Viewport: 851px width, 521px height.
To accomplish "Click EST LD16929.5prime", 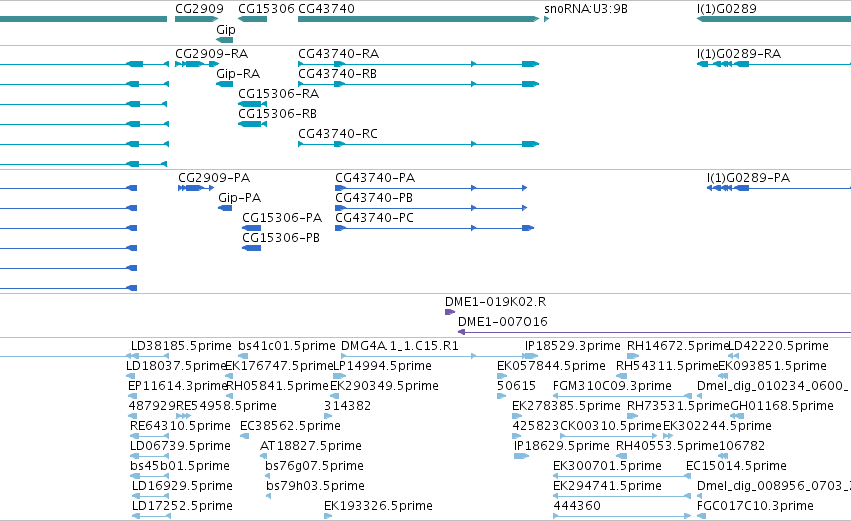I will [182, 487].
